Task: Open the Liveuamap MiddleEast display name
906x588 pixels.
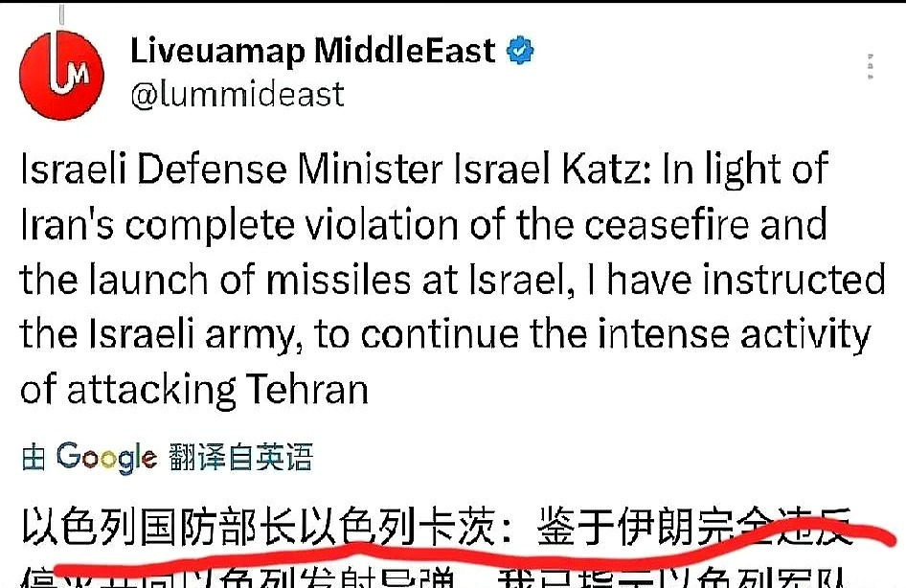Action: [x=312, y=50]
